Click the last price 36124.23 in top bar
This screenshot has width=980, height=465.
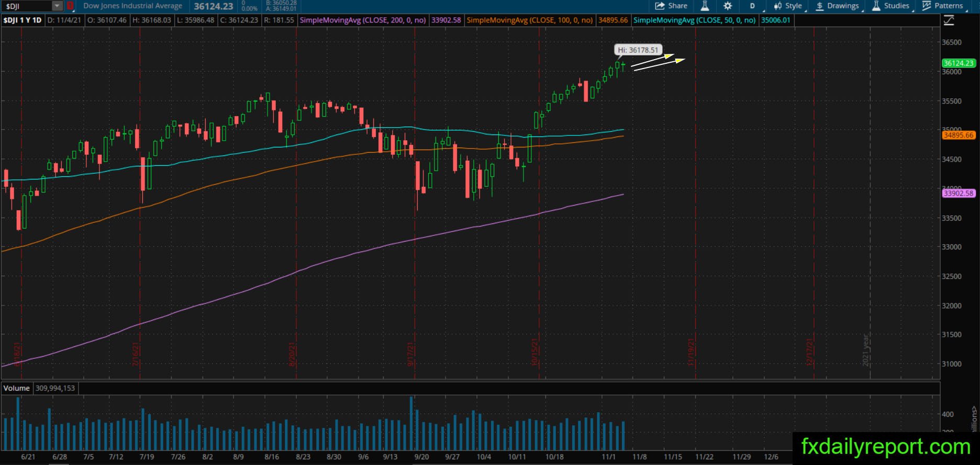coord(214,6)
